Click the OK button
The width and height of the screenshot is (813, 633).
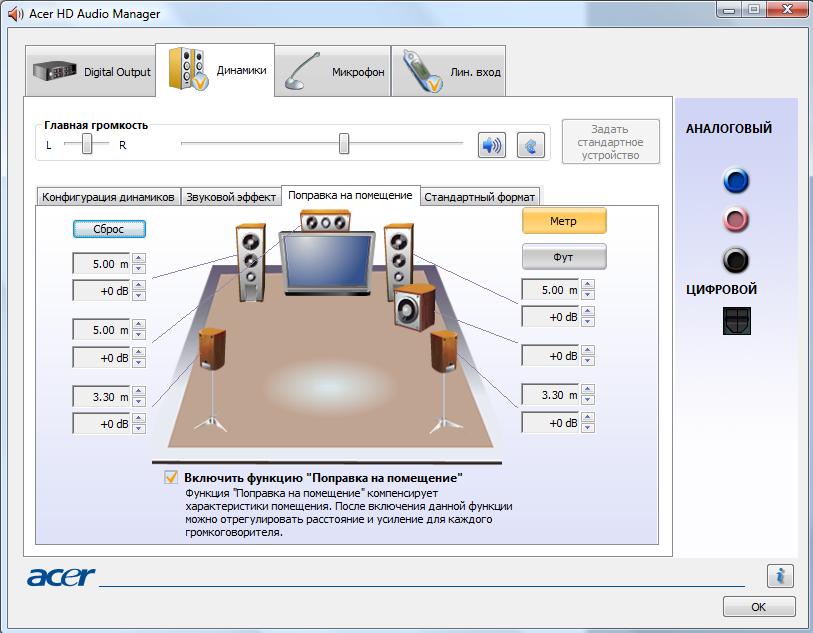(x=759, y=607)
